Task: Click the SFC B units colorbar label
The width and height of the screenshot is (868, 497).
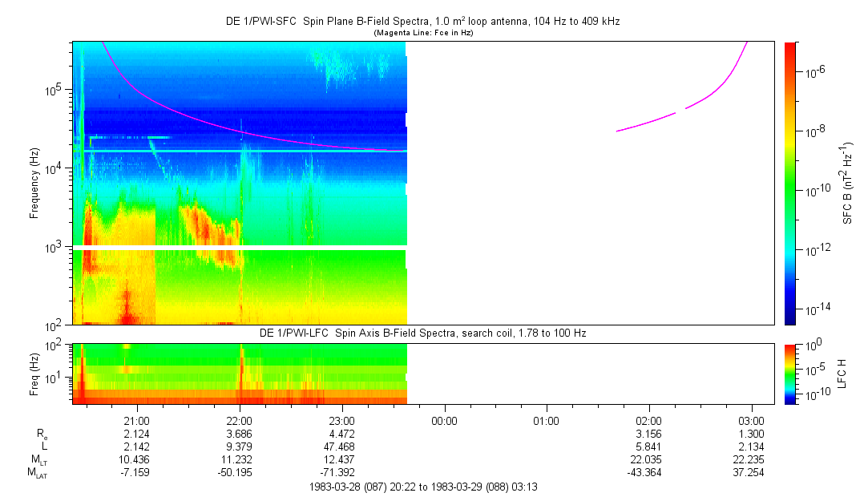Action: click(x=847, y=183)
